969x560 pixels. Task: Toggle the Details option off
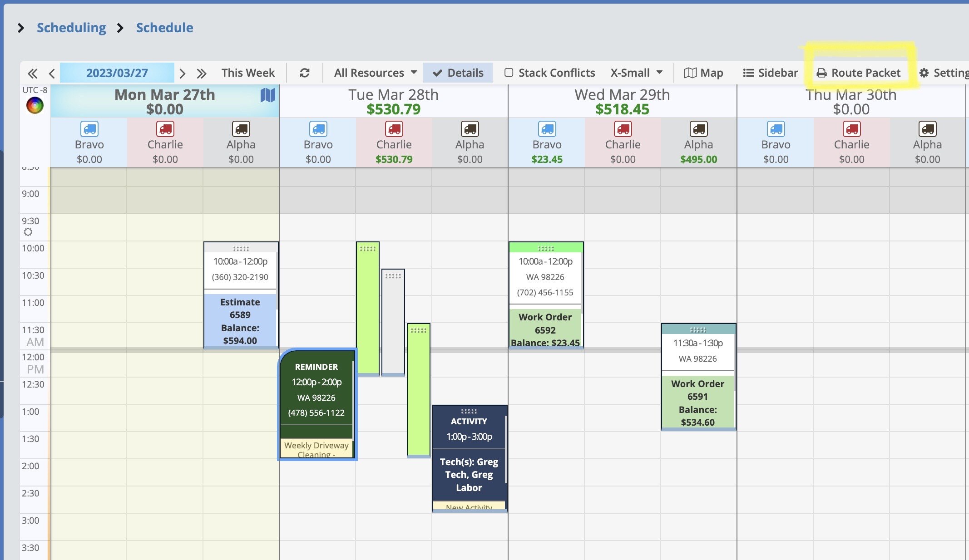458,73
